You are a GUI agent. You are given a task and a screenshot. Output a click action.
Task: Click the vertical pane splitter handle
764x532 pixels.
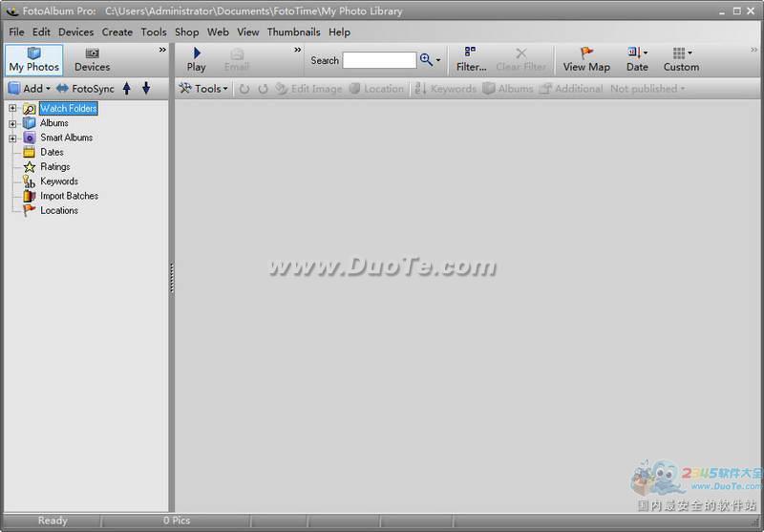172,278
